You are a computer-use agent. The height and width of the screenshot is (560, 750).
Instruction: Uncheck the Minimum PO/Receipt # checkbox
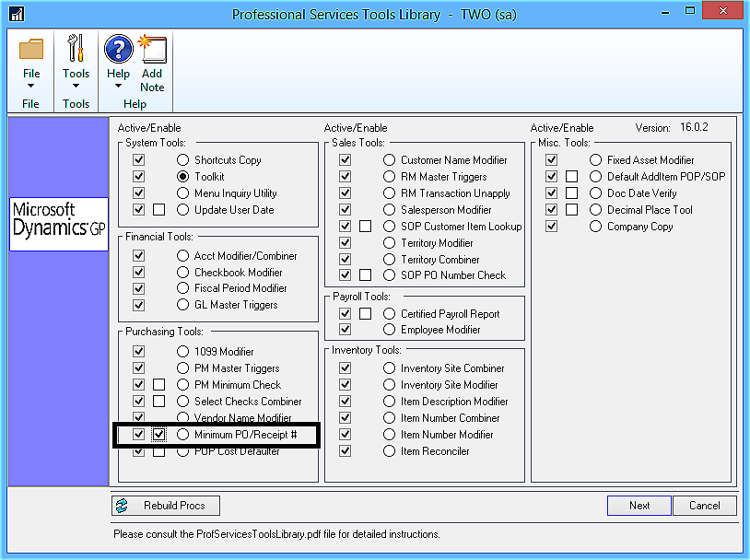click(158, 434)
